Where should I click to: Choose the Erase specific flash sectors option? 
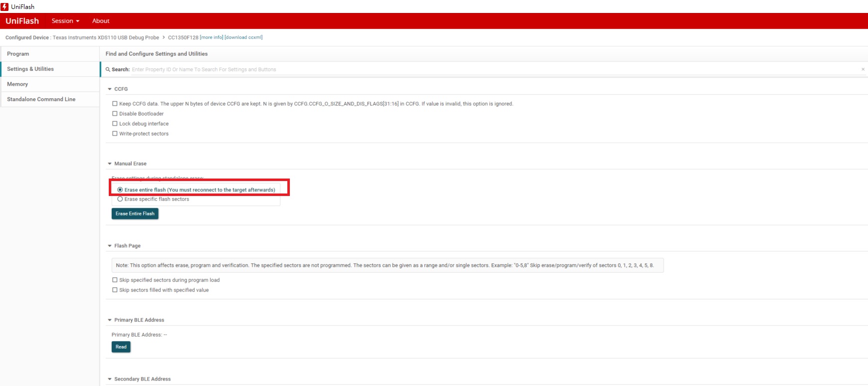[120, 199]
